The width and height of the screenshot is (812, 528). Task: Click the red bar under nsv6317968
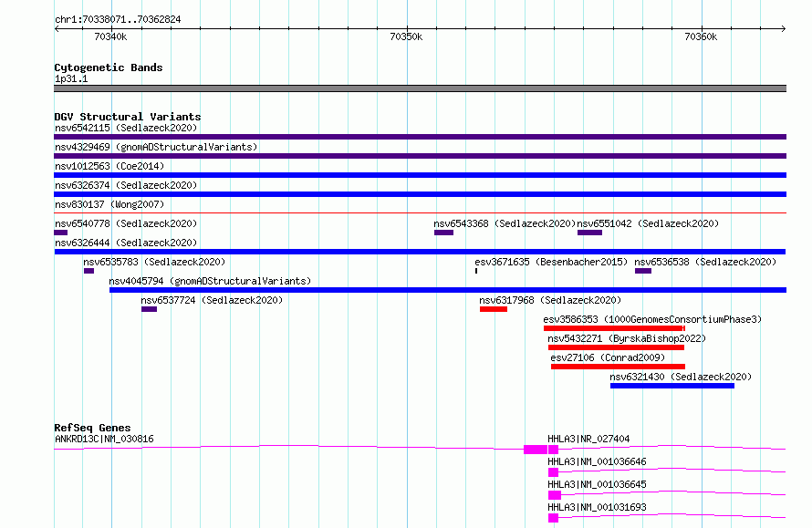494,309
